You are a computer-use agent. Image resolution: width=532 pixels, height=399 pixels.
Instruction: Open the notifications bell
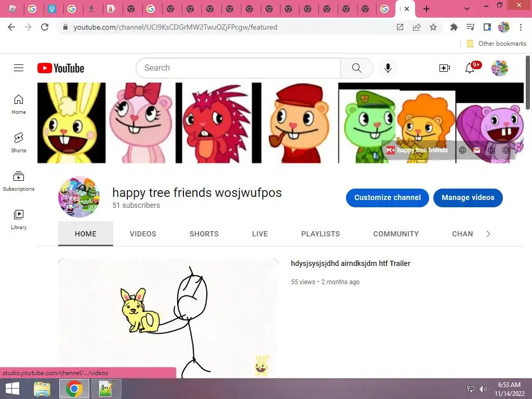pos(470,68)
